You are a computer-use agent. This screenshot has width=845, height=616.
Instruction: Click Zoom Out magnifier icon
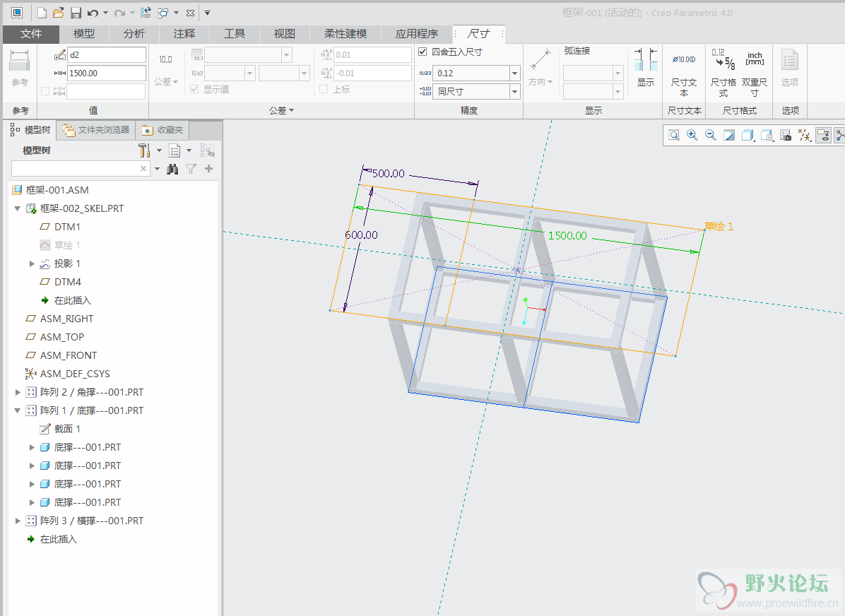click(710, 135)
